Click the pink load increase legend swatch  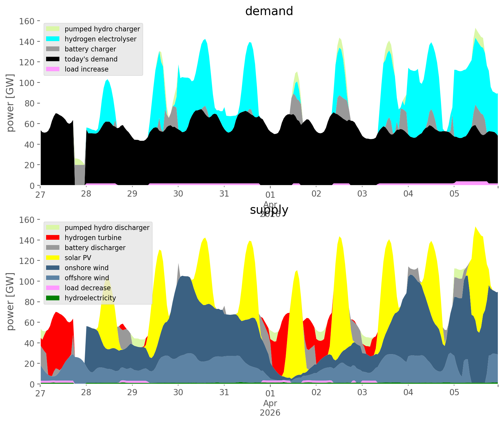coord(53,69)
